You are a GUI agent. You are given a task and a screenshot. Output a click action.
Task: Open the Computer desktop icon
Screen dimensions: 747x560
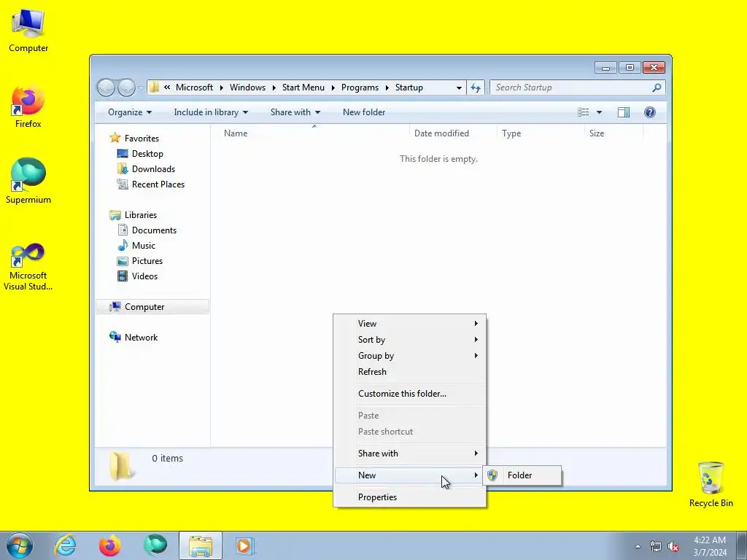click(28, 31)
